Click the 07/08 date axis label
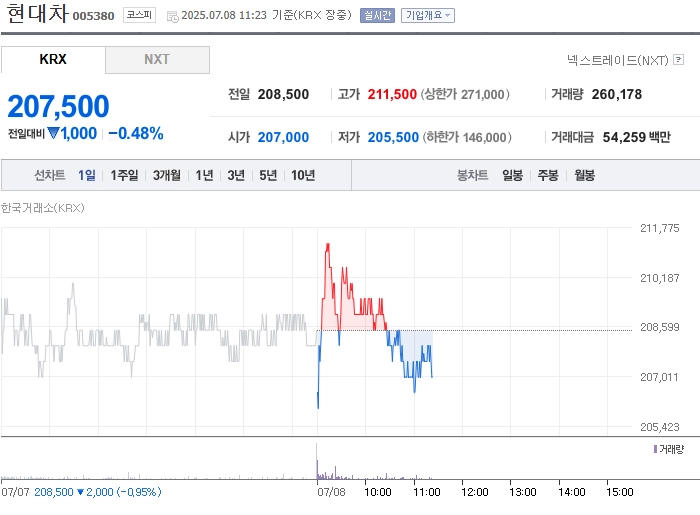The width and height of the screenshot is (700, 515). coord(331,492)
